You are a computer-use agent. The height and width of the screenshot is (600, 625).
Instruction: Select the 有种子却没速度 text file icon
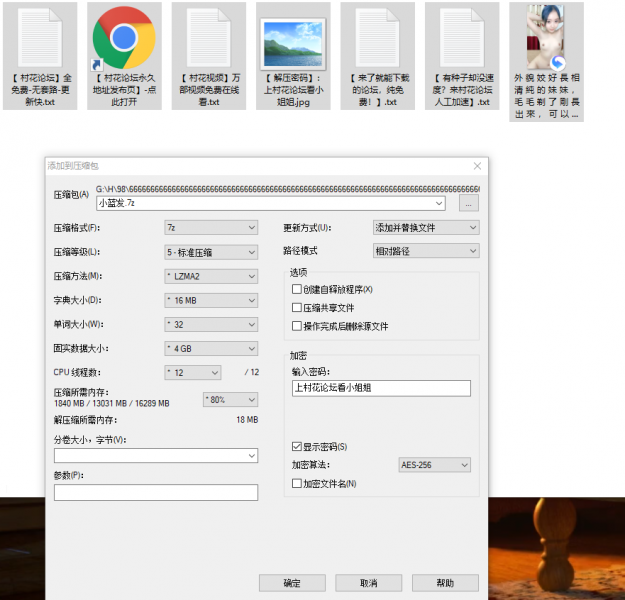(461, 40)
